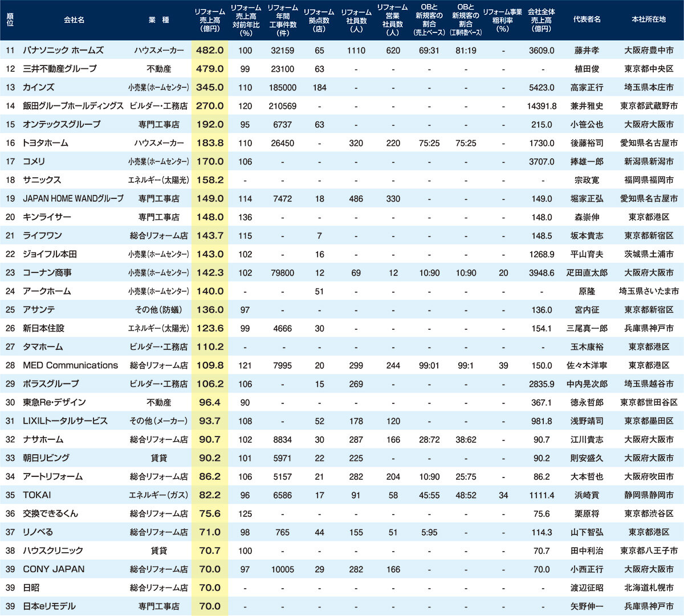Select company name パナソニック ホームズ
The width and height of the screenshot is (684, 616).
(x=63, y=50)
